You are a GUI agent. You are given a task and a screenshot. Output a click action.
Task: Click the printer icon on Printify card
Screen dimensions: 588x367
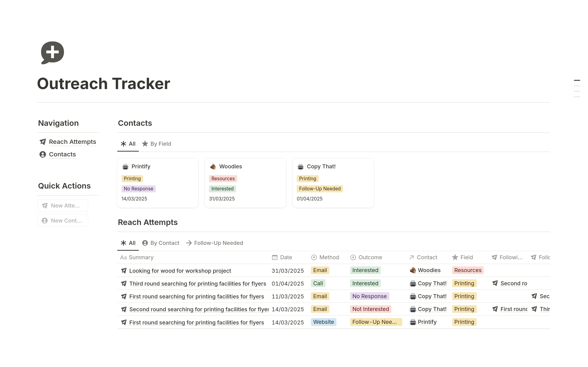[x=125, y=167]
